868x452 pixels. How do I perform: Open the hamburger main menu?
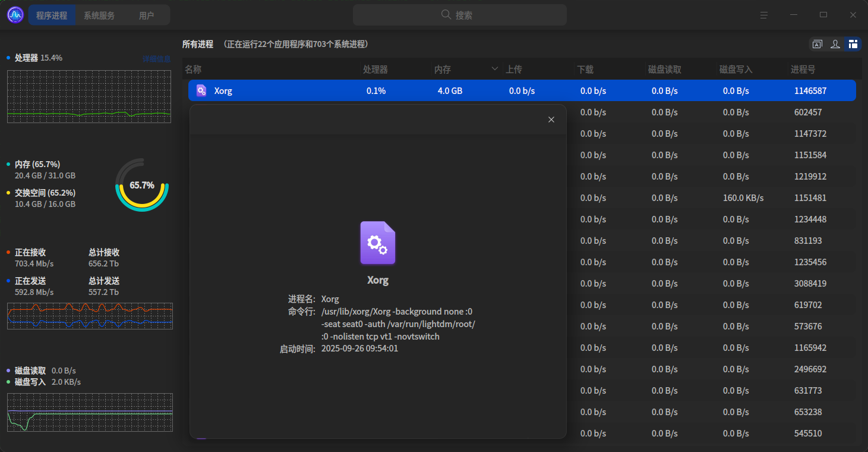coord(764,15)
